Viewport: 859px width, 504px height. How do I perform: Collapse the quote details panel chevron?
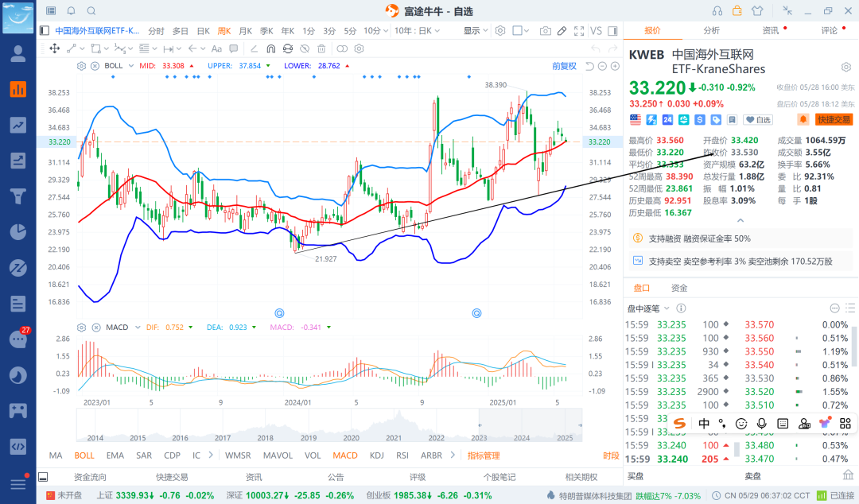click(x=740, y=220)
